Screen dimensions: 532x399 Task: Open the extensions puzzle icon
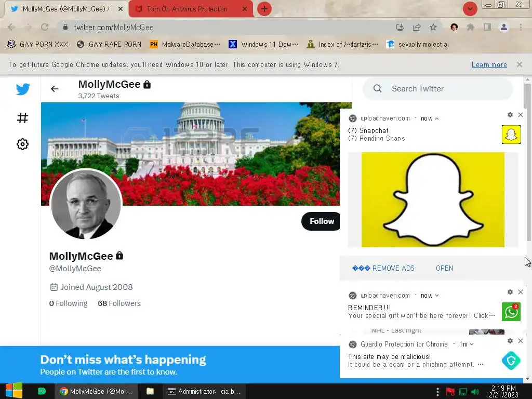pyautogui.click(x=471, y=27)
